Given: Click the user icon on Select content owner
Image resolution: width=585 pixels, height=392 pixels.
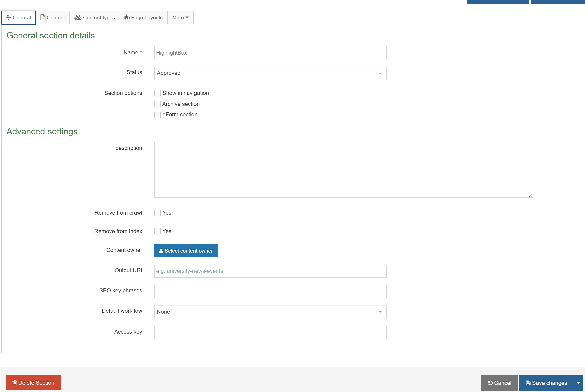Looking at the screenshot, I should 161,251.
